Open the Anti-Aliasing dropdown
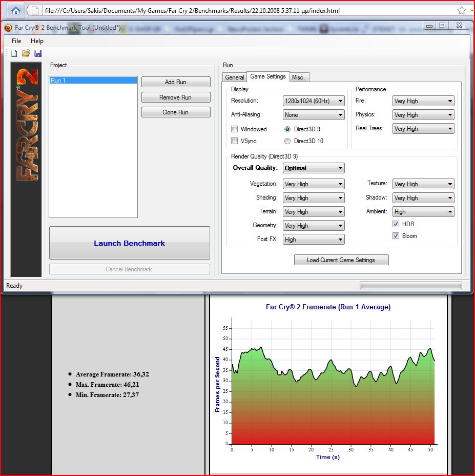475x476 pixels. point(314,115)
